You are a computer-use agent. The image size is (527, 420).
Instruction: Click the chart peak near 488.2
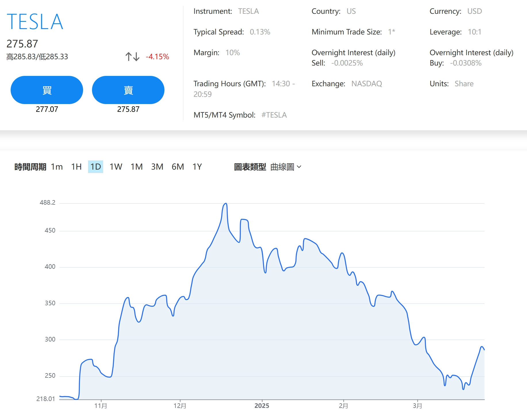226,204
